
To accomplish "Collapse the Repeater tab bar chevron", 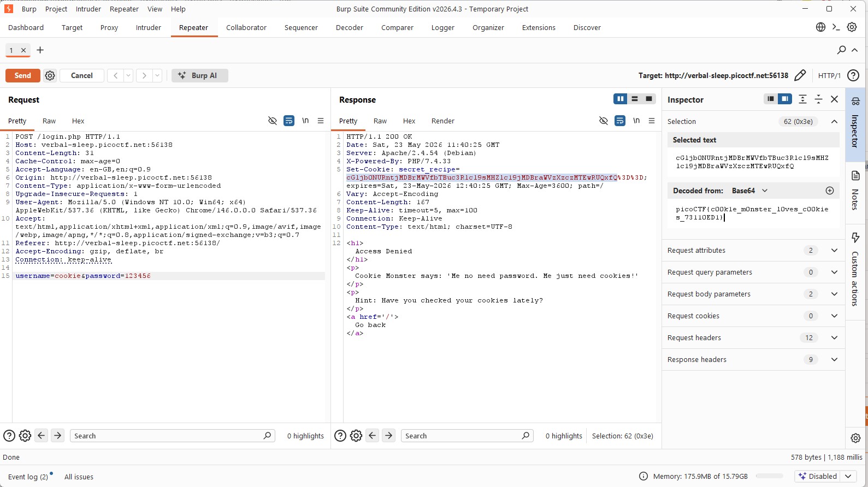I will tap(855, 50).
